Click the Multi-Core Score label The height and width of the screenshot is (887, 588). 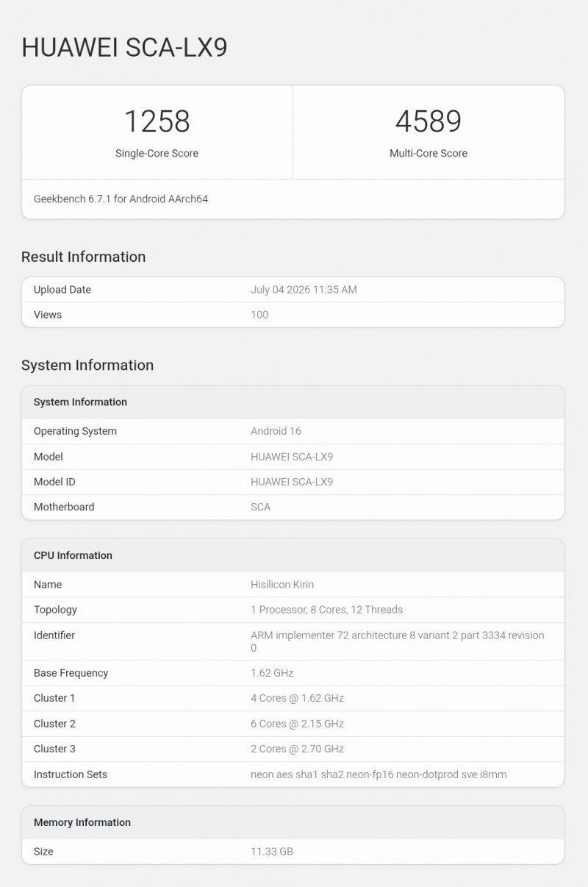click(429, 154)
